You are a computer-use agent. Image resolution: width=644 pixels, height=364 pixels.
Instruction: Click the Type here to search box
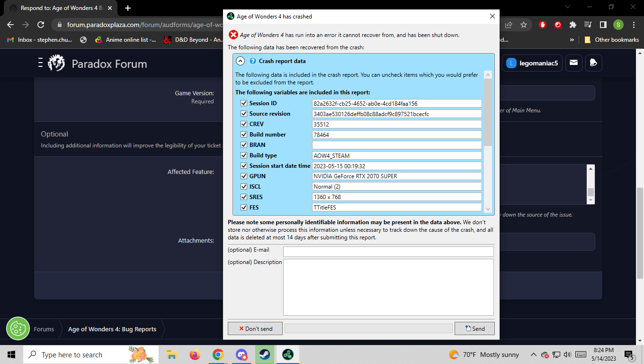(x=90, y=355)
